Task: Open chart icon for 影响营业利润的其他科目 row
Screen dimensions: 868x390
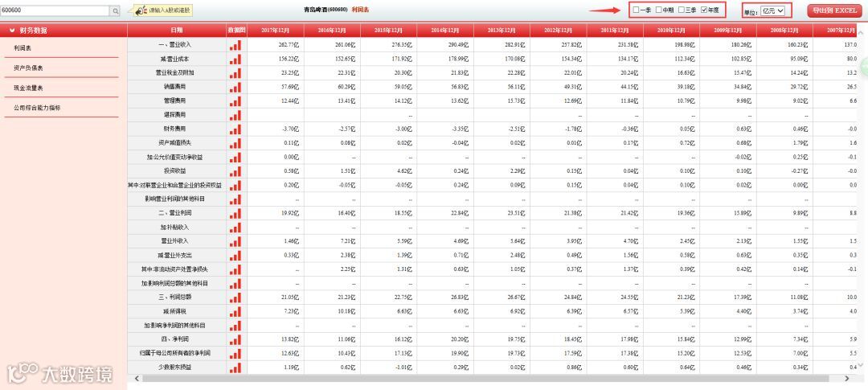Action: [x=235, y=199]
